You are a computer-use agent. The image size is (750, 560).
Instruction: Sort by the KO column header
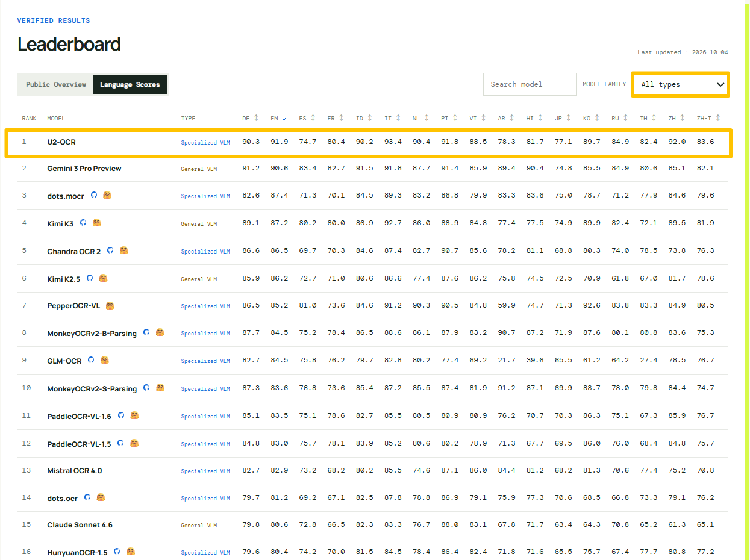point(591,119)
